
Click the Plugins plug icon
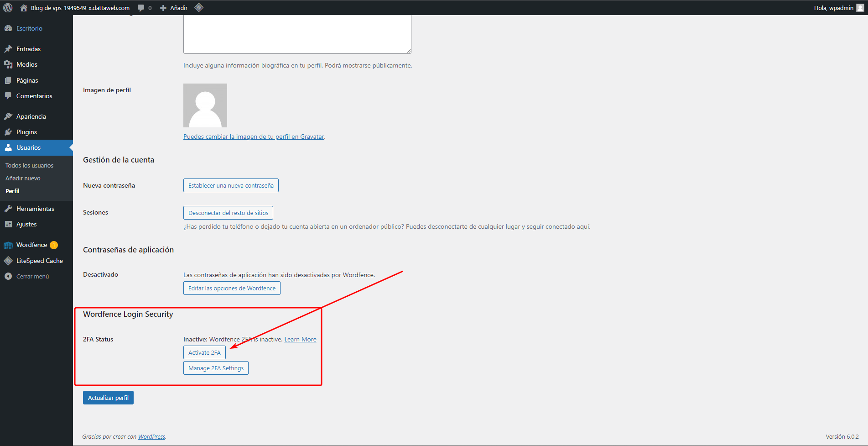8,132
